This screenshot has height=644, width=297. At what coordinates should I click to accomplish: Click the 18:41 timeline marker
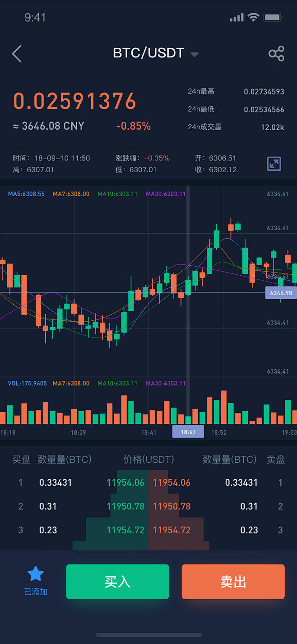pyautogui.click(x=188, y=432)
